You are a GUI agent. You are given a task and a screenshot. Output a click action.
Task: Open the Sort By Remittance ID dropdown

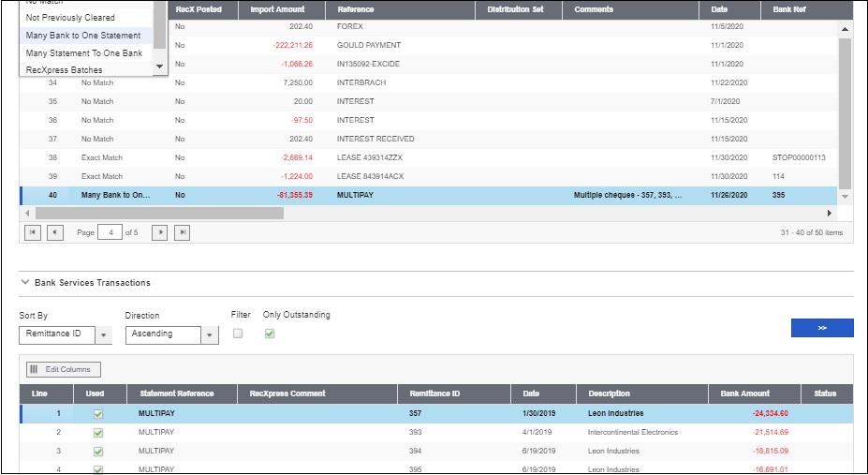tap(104, 334)
